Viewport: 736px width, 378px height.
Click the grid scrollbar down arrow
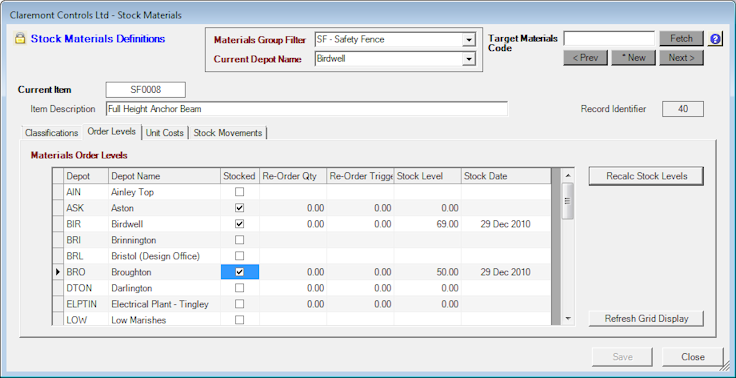point(568,318)
